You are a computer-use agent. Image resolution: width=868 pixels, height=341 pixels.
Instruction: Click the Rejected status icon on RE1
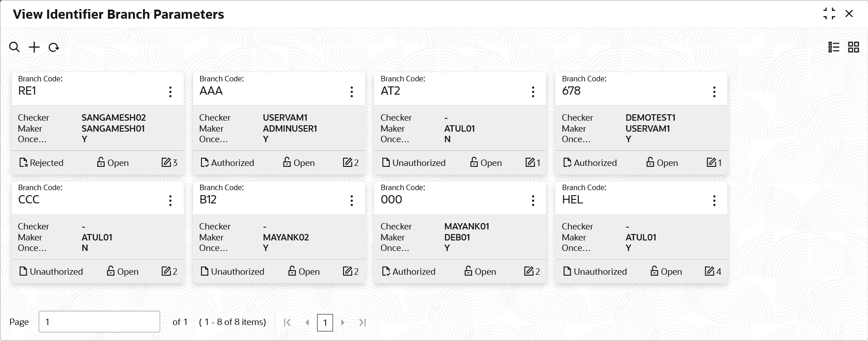point(24,163)
